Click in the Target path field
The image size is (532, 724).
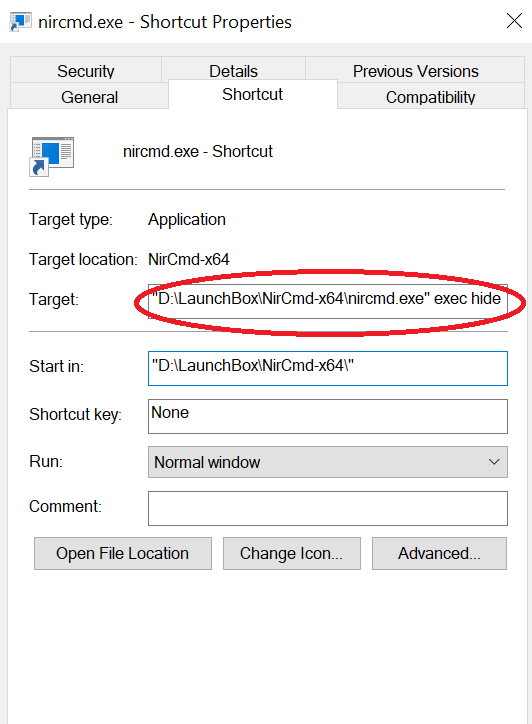[x=327, y=301]
